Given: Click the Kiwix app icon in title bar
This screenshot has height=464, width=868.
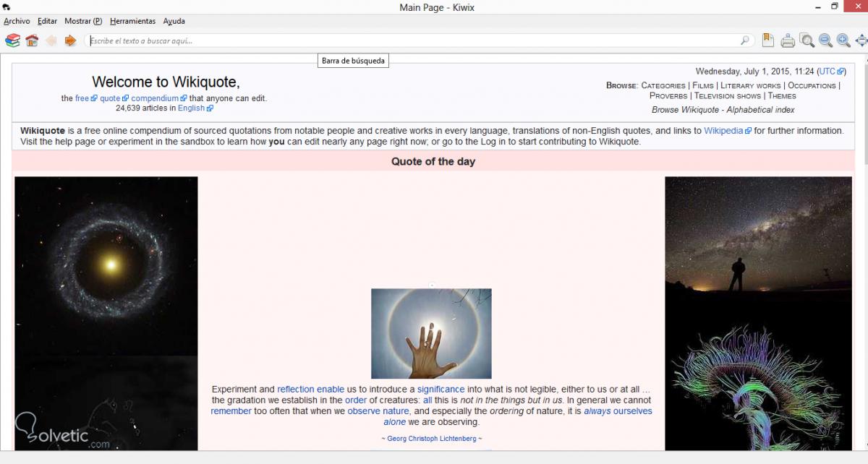Looking at the screenshot, I should pos(7,7).
